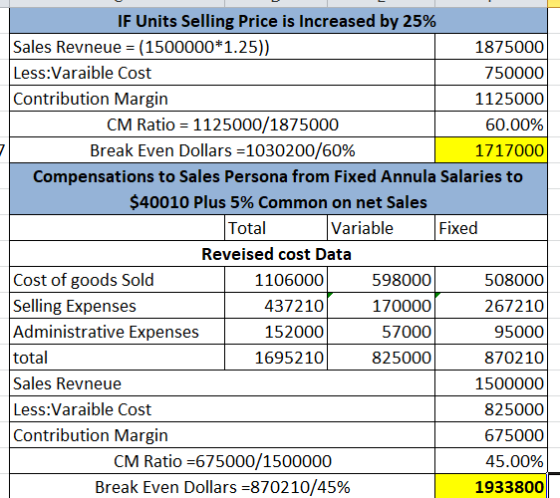560x498 pixels.
Task: Click 'Cost of goods Sold' label
Action: [117, 280]
